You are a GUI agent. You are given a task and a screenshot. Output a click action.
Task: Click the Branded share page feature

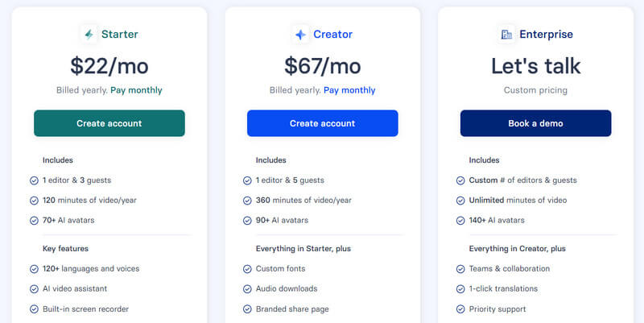click(292, 309)
